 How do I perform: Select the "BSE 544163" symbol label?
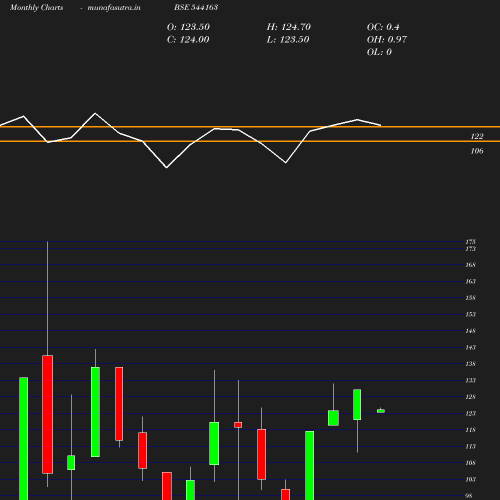196,7
